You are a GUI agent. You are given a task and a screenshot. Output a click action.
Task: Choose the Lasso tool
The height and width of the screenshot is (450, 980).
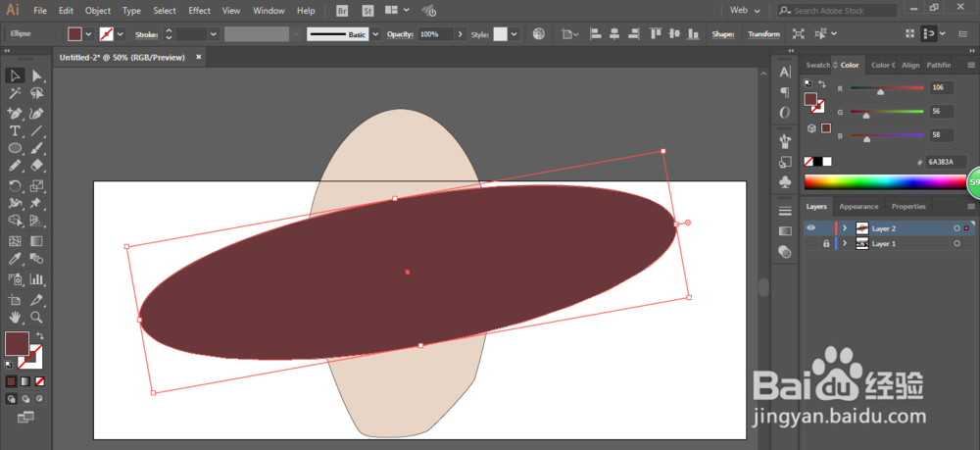(37, 94)
